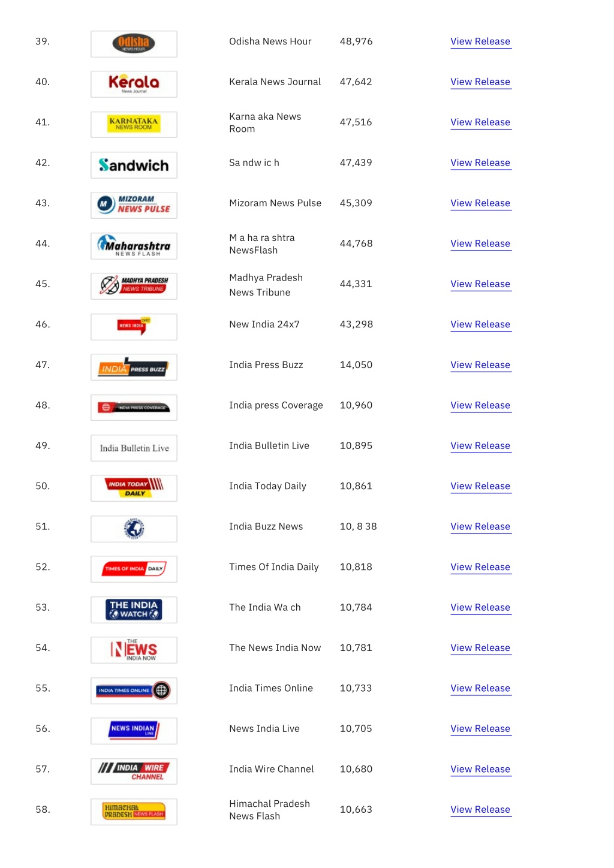
Task: Open View Release for India Today Daily
Action: point(480,486)
